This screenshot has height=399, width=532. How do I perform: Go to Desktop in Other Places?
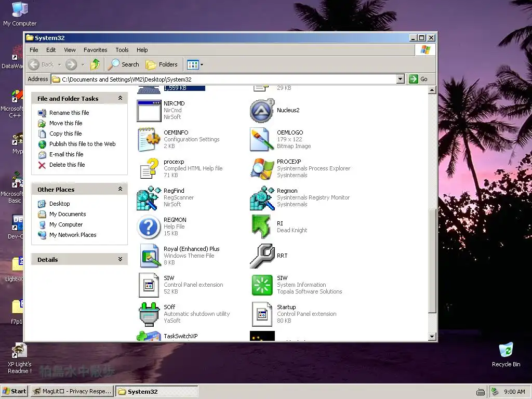(60, 204)
